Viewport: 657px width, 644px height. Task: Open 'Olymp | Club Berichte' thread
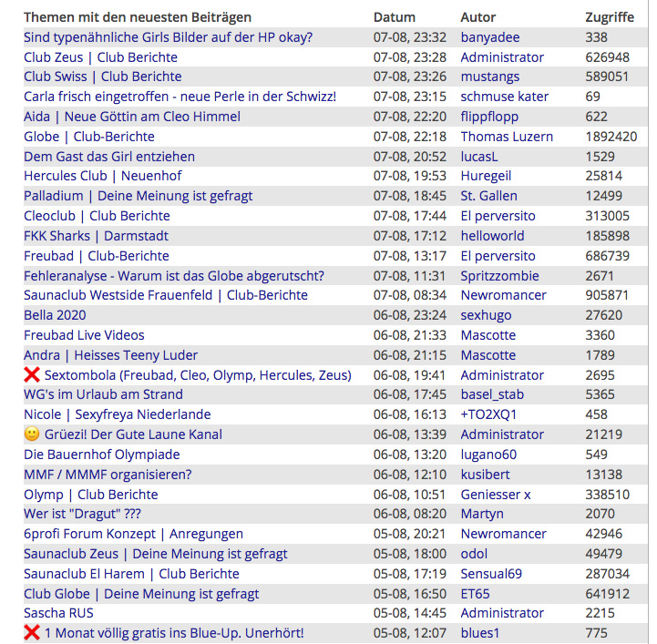[x=90, y=495]
